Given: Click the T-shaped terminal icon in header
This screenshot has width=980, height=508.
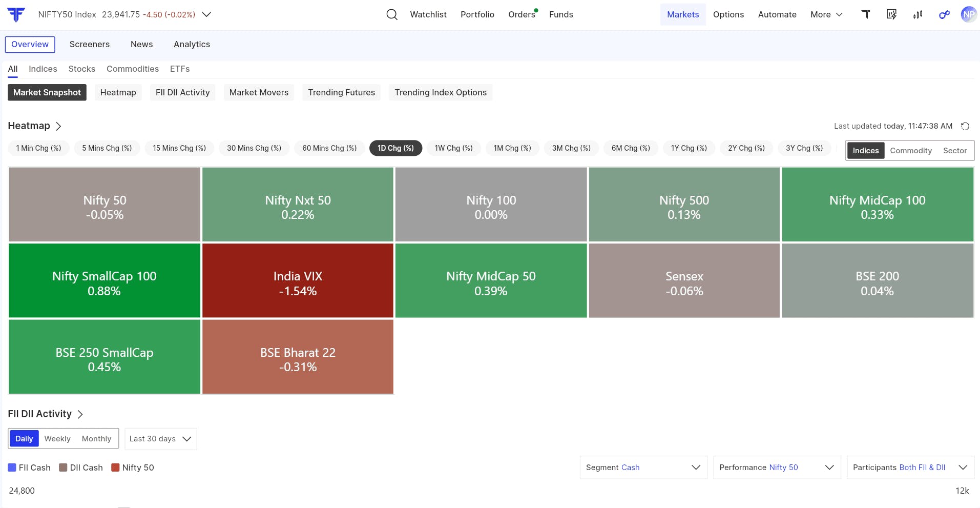Looking at the screenshot, I should tap(866, 14).
